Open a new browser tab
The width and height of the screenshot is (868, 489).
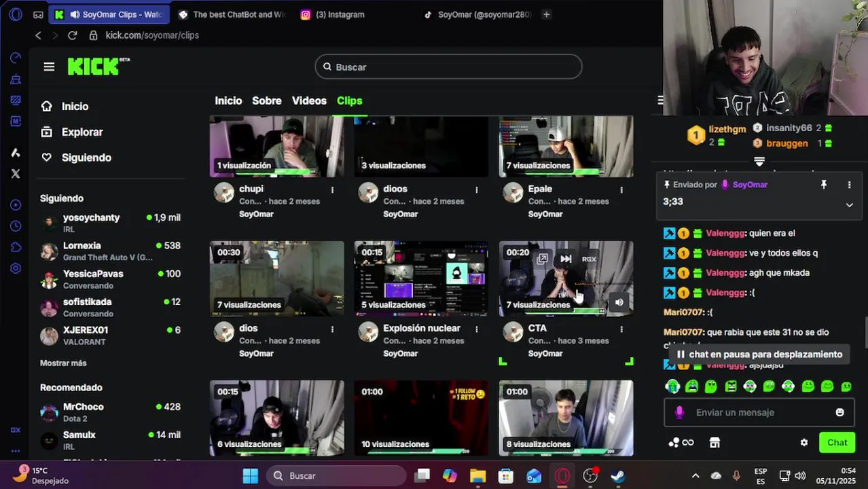(546, 14)
